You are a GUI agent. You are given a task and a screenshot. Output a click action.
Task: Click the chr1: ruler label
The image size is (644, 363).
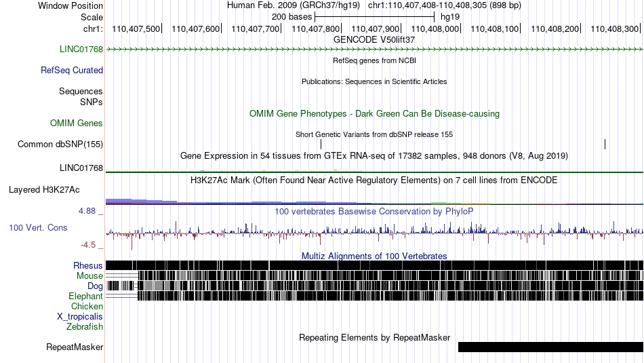93,29
